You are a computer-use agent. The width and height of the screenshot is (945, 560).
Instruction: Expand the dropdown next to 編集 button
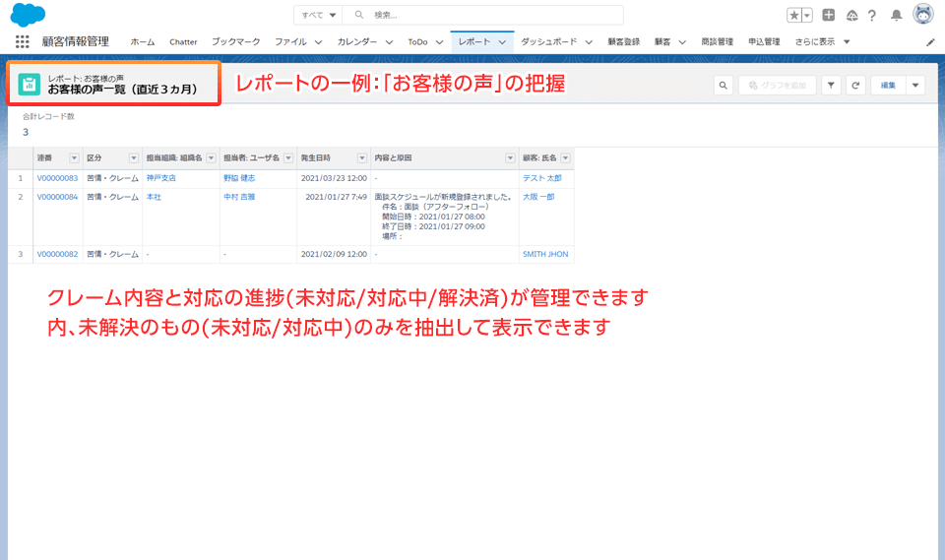click(x=916, y=86)
